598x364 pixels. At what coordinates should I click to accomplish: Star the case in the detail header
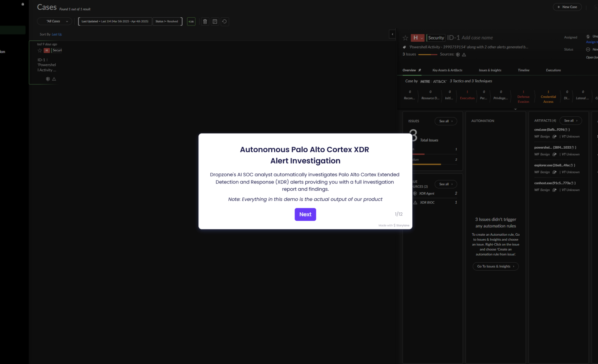pos(405,38)
